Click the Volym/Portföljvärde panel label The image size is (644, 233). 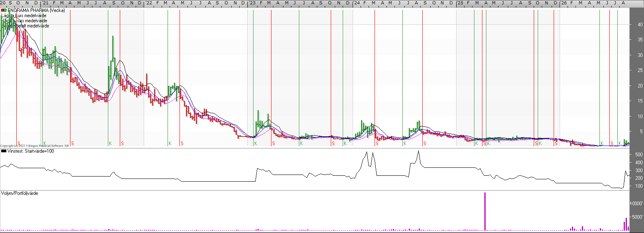(20, 193)
